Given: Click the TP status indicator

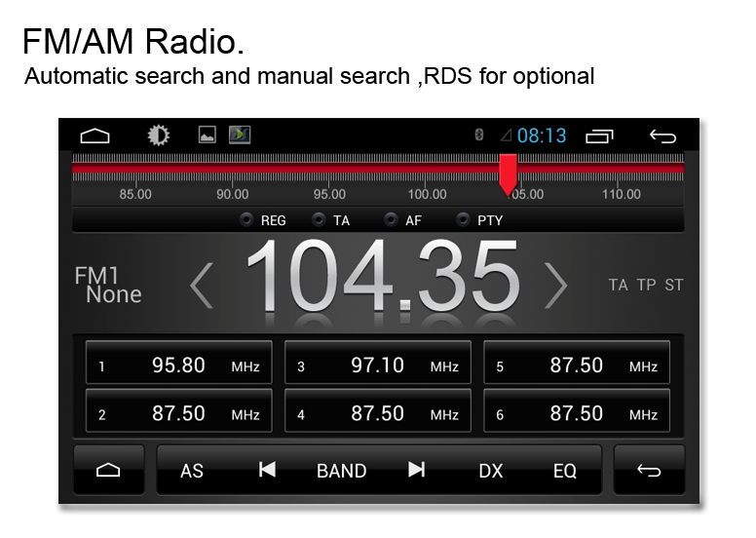Looking at the screenshot, I should click(x=646, y=285).
